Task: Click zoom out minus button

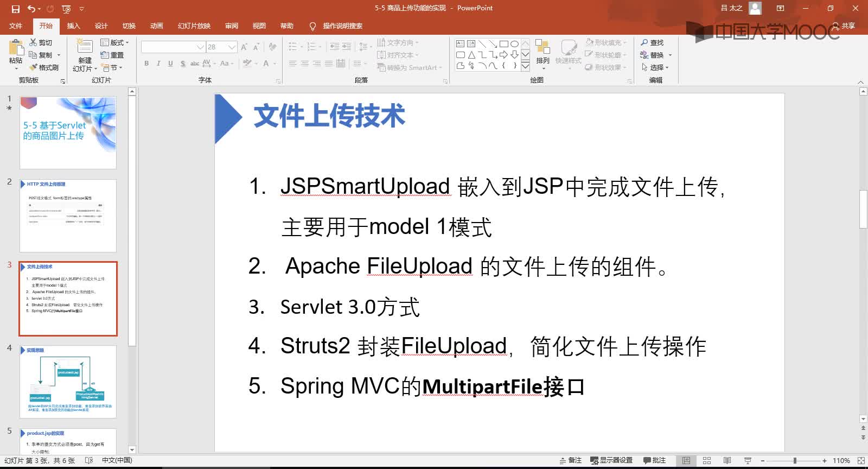Action: [x=762, y=460]
